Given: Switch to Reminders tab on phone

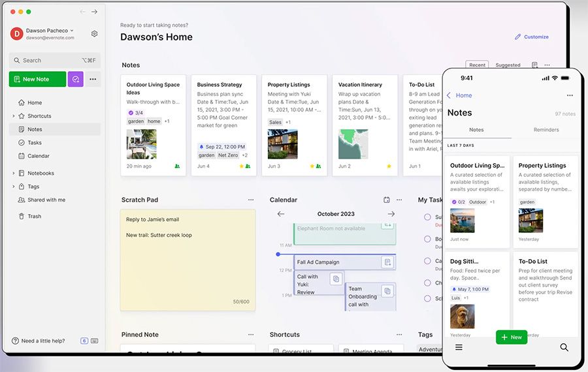Looking at the screenshot, I should [546, 130].
